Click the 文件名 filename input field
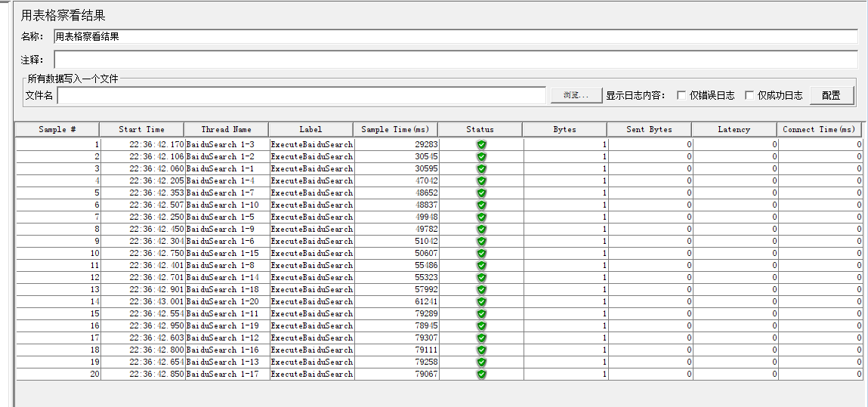Image resolution: width=868 pixels, height=407 pixels. [301, 95]
